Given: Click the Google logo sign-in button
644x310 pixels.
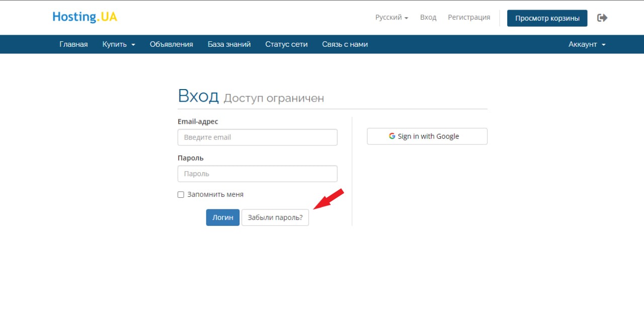Looking at the screenshot, I should 427,136.
